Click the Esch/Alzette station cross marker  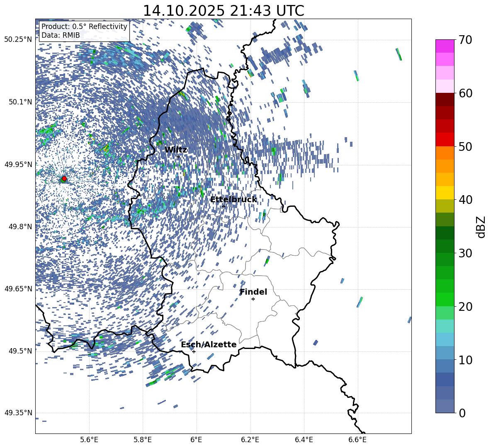pos(194,351)
